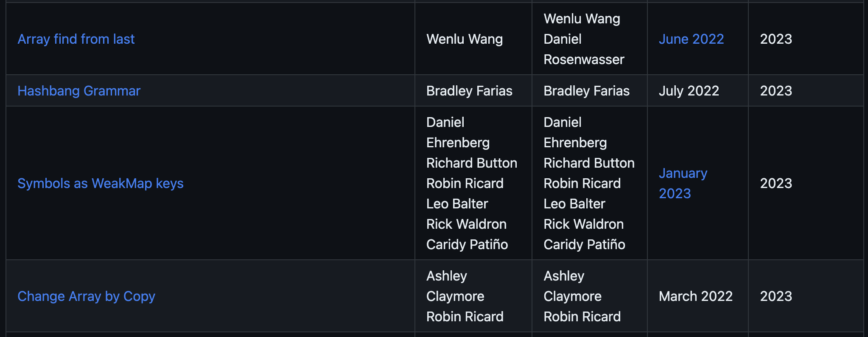
Task: Click the first Bradley Farias cell after Hashbang Grammar
Action: tap(469, 91)
